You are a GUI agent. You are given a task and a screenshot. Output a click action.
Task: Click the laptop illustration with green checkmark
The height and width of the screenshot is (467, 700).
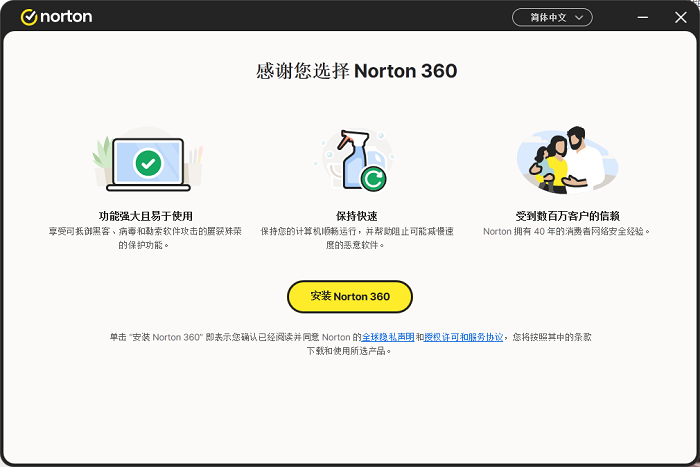pyautogui.click(x=148, y=163)
